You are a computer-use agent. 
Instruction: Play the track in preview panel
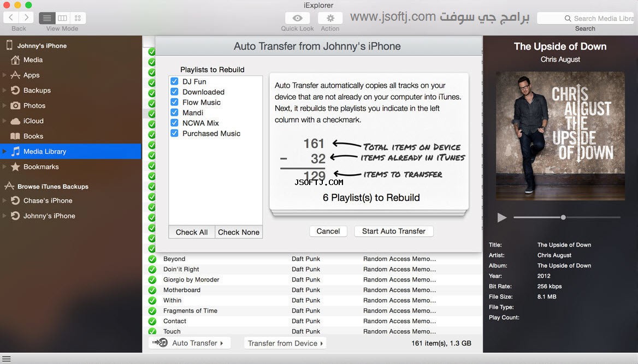click(501, 218)
